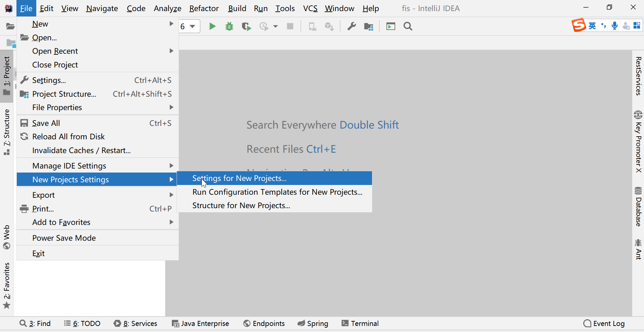Open the Structure tool window tab
The image size is (644, 332).
point(7,132)
